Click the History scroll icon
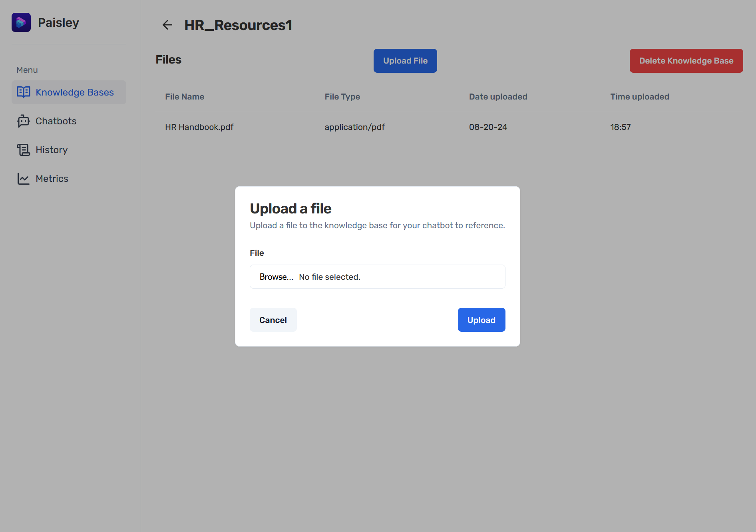 pos(24,150)
